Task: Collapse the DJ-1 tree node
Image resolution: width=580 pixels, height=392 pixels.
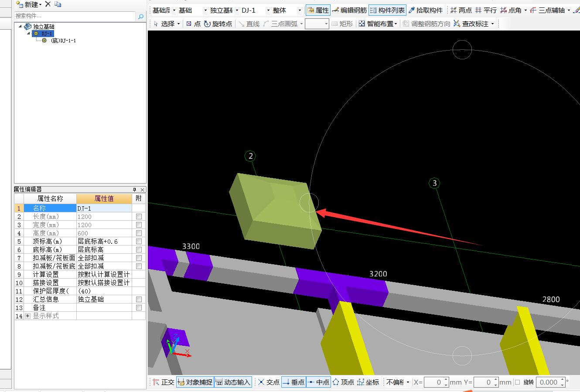Action: [29, 34]
